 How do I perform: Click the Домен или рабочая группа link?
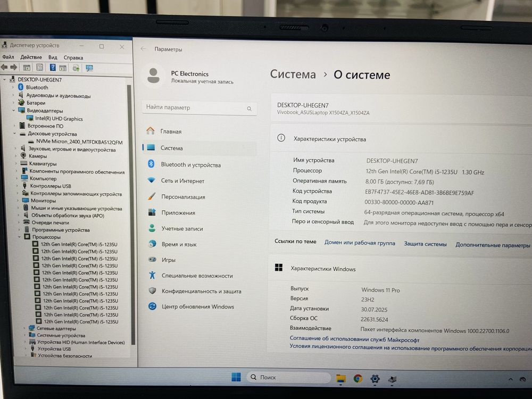point(360,243)
